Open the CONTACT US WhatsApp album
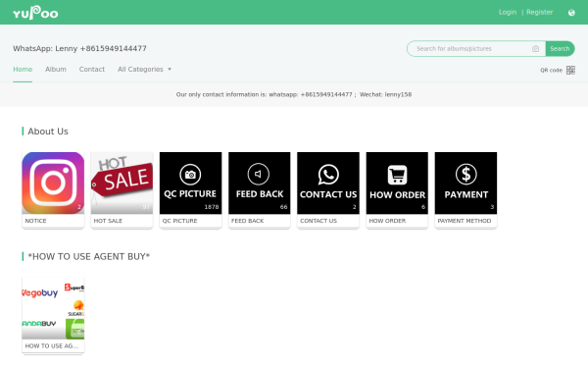Image resolution: width=588 pixels, height=368 pixels. click(x=328, y=184)
